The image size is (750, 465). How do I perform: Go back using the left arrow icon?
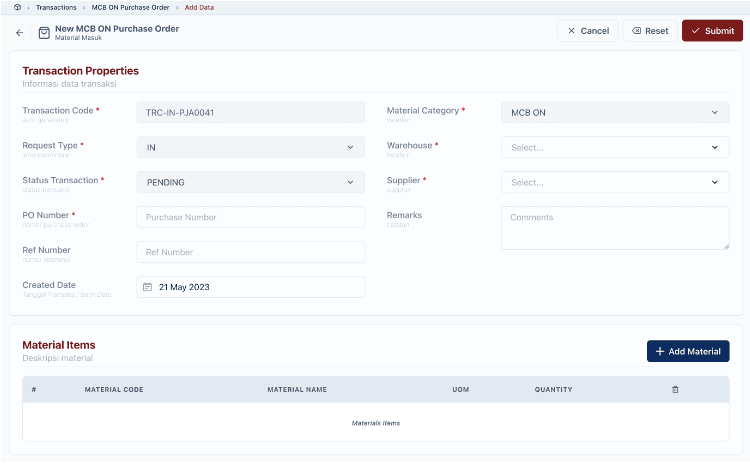(x=19, y=33)
